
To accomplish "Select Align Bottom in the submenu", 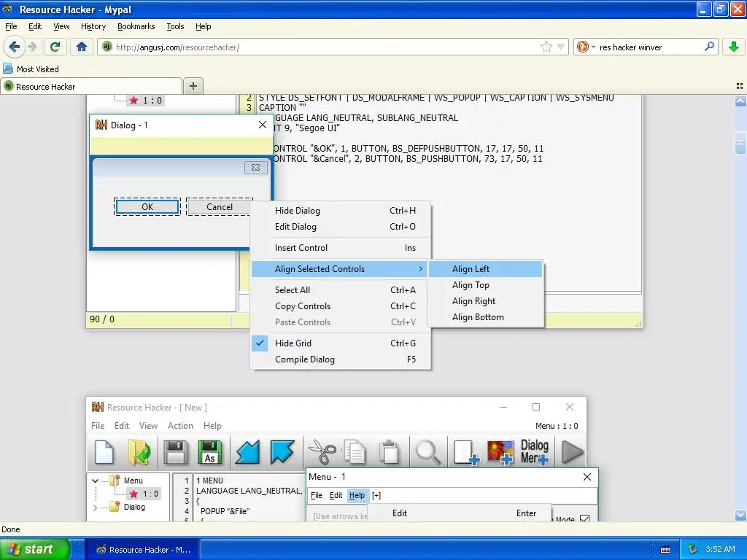I will [485, 317].
